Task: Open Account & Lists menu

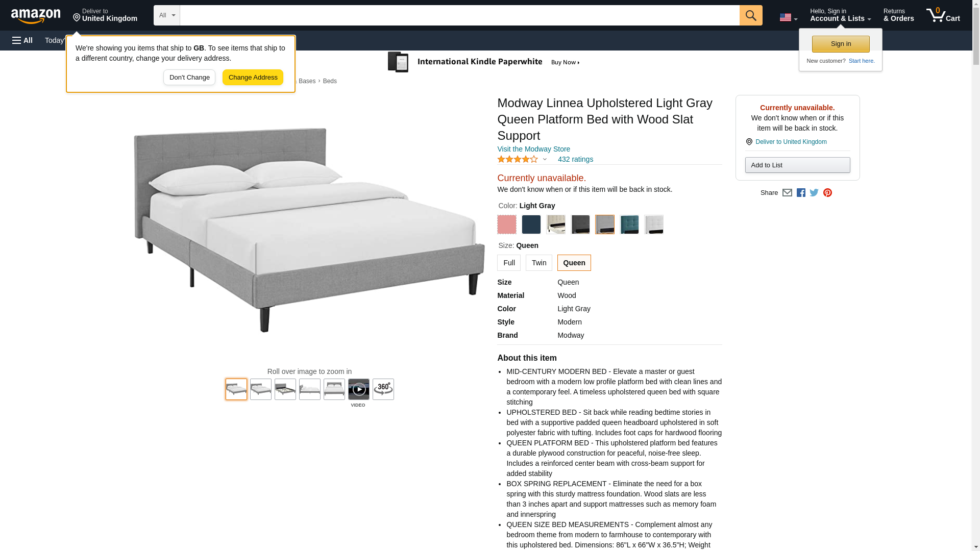Action: [x=840, y=15]
